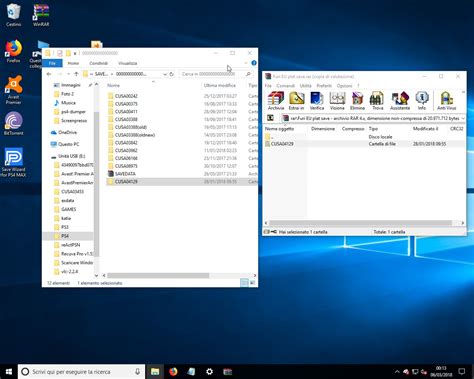474x379 pixels.
Task: Open the notification center icon
Action: point(462,371)
